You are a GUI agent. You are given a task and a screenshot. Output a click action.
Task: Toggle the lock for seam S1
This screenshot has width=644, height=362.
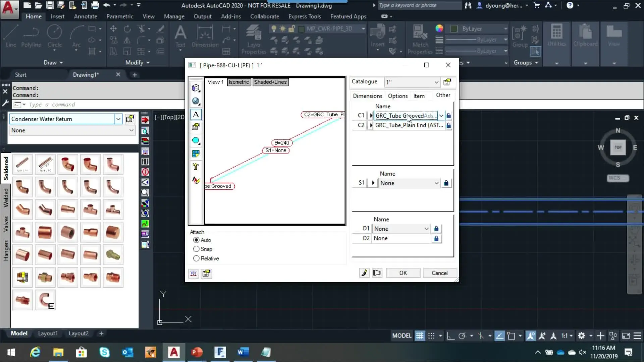point(446,183)
